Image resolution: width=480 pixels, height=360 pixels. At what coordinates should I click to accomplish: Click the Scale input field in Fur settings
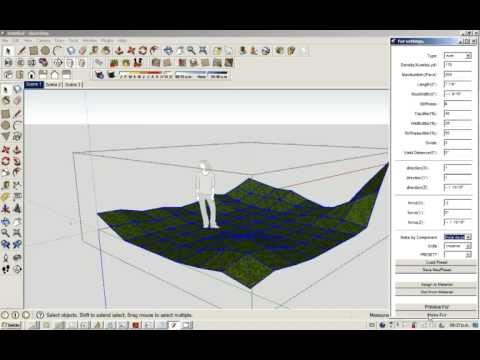tap(458, 143)
